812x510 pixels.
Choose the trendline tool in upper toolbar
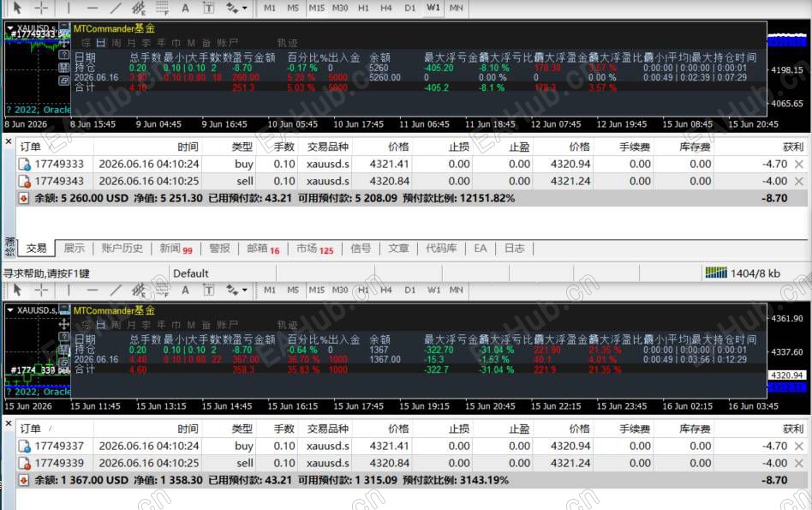coord(116,8)
